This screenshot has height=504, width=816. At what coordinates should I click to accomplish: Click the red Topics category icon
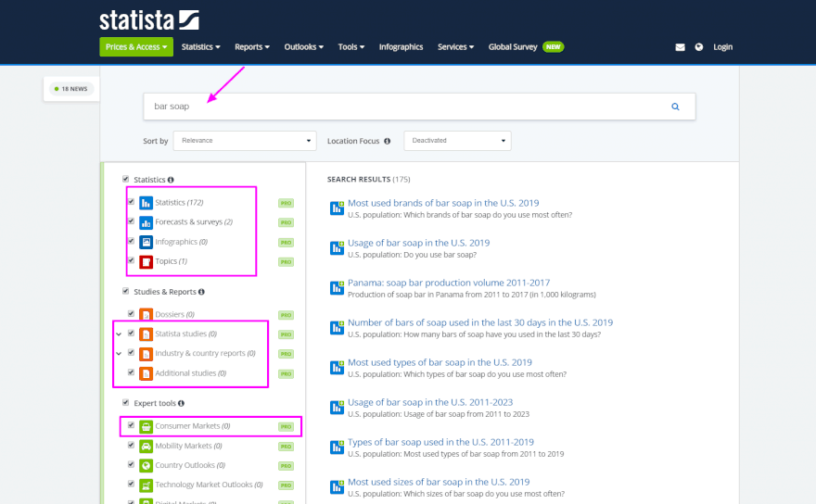click(146, 262)
